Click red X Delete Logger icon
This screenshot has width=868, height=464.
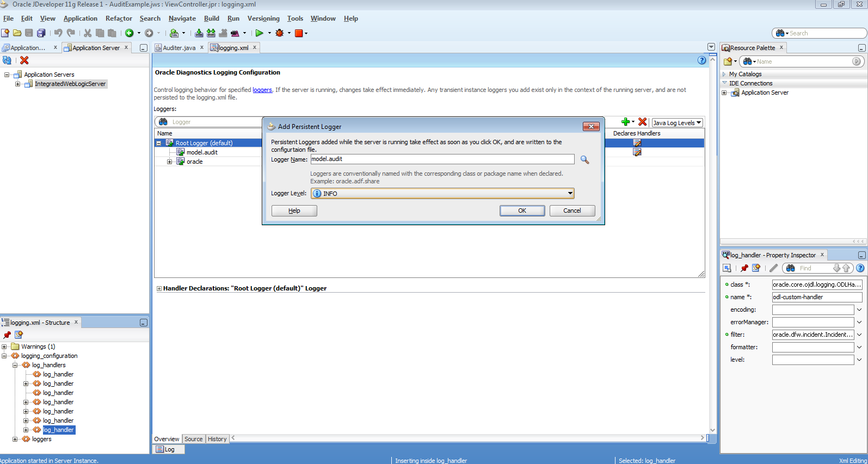643,122
